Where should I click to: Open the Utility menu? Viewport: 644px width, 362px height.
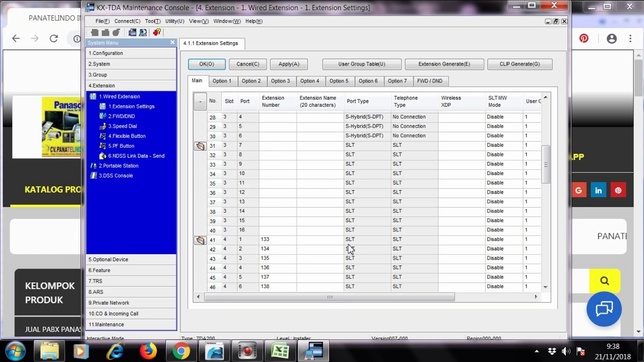[x=175, y=21]
